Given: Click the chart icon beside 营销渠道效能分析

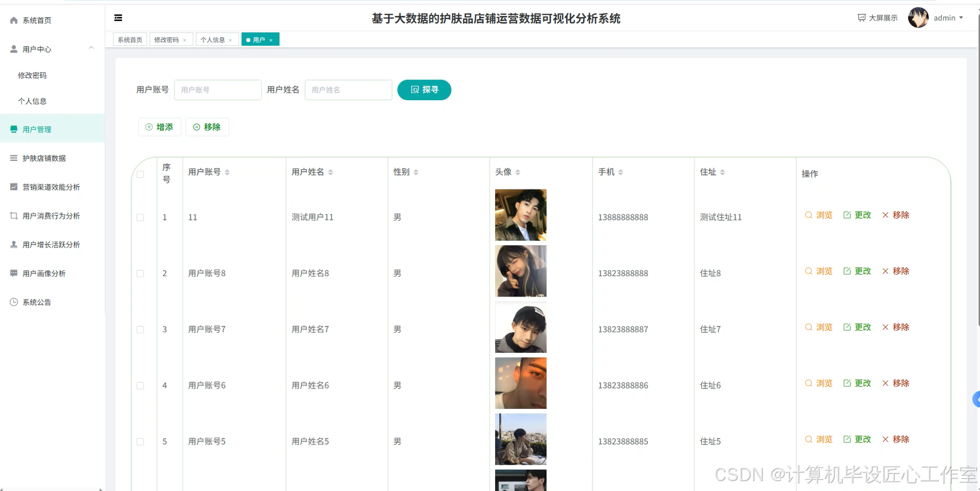Looking at the screenshot, I should click(14, 187).
